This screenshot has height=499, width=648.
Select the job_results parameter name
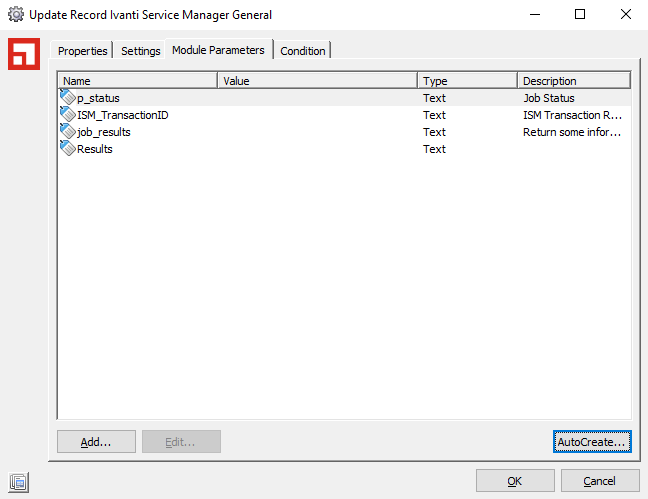pos(104,132)
